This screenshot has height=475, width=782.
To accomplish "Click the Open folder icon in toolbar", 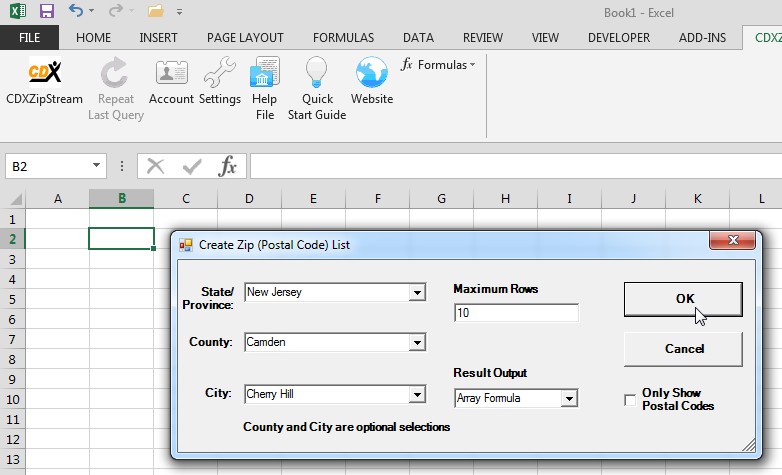I will pyautogui.click(x=156, y=11).
